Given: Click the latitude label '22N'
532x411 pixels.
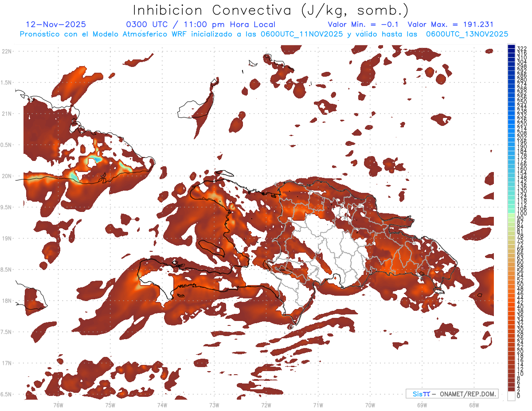Looking at the screenshot, I should [7, 51].
